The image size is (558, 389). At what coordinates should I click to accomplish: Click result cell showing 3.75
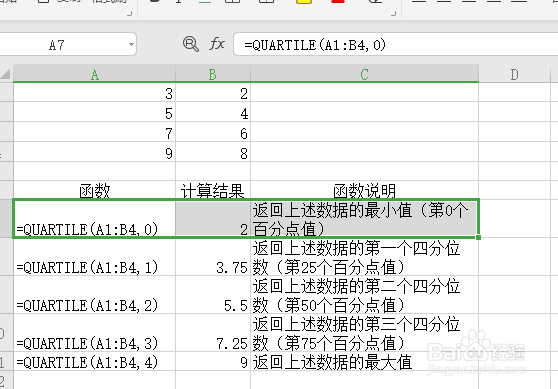[213, 257]
